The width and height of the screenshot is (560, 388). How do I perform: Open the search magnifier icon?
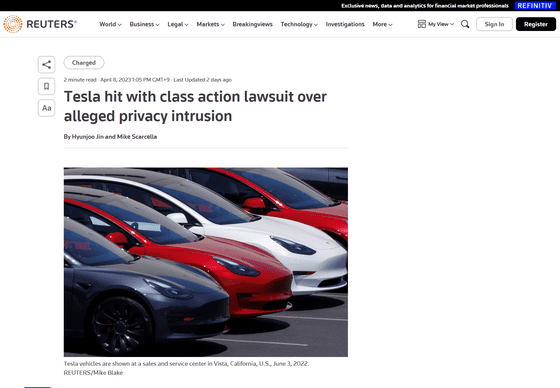(x=465, y=24)
